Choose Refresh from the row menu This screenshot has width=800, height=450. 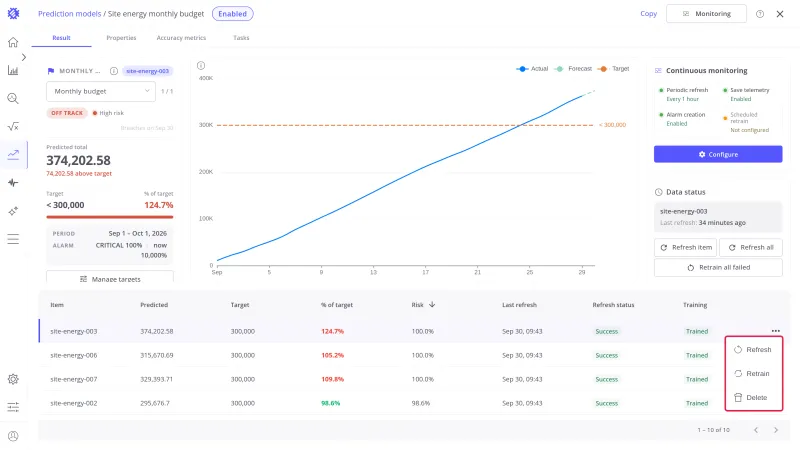coord(754,349)
